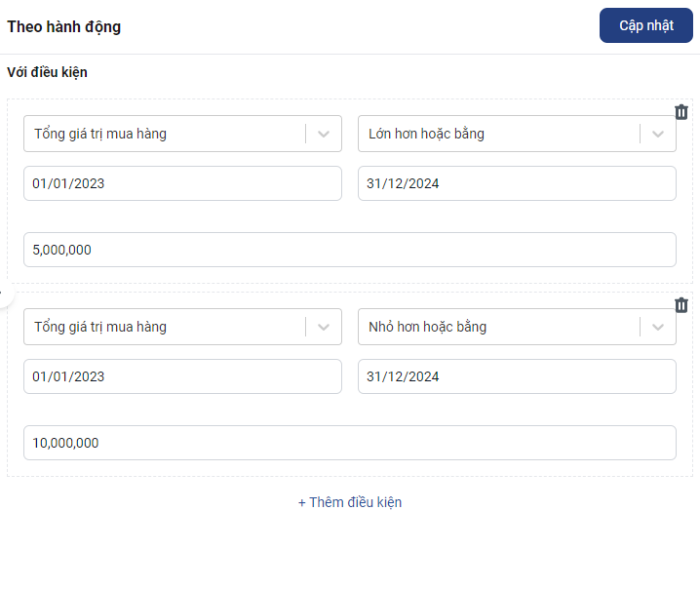Click chevron arrow beside Lớn hơn hoặc bằng
700x590 pixels.
click(658, 134)
